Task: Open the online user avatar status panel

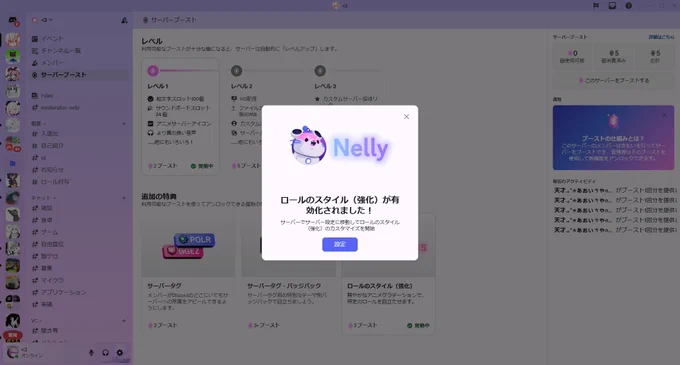Action: (x=13, y=352)
